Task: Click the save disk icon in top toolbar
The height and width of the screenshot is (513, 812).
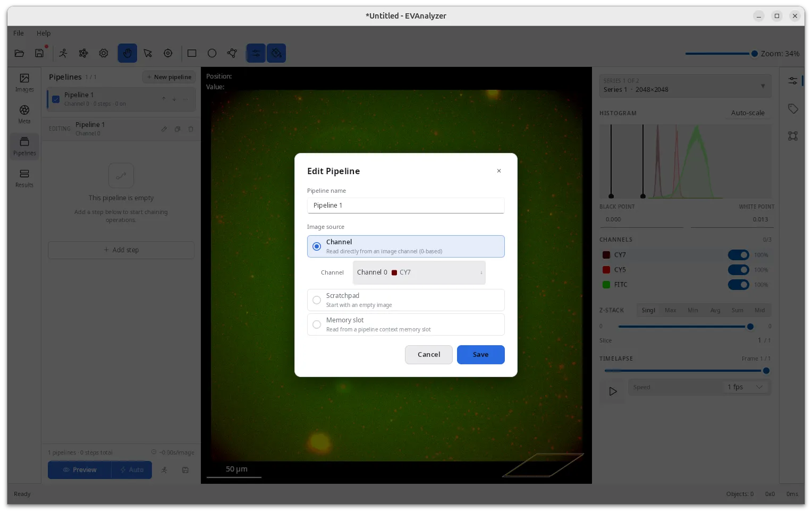Action: (39, 53)
